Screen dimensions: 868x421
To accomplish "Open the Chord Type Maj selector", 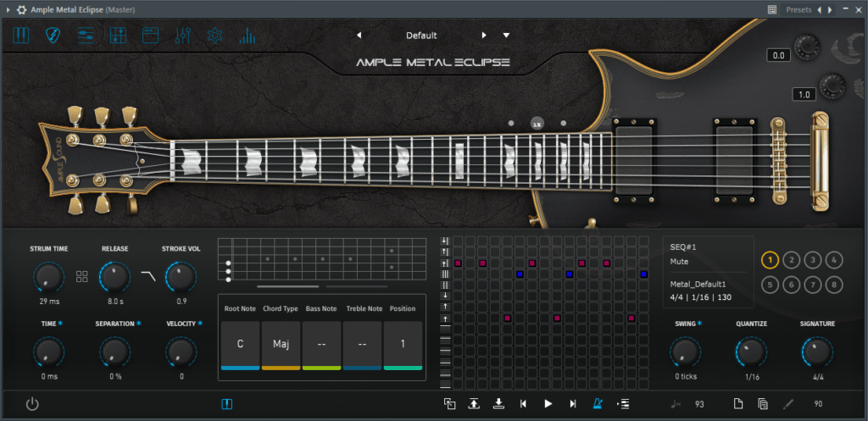I will [281, 346].
